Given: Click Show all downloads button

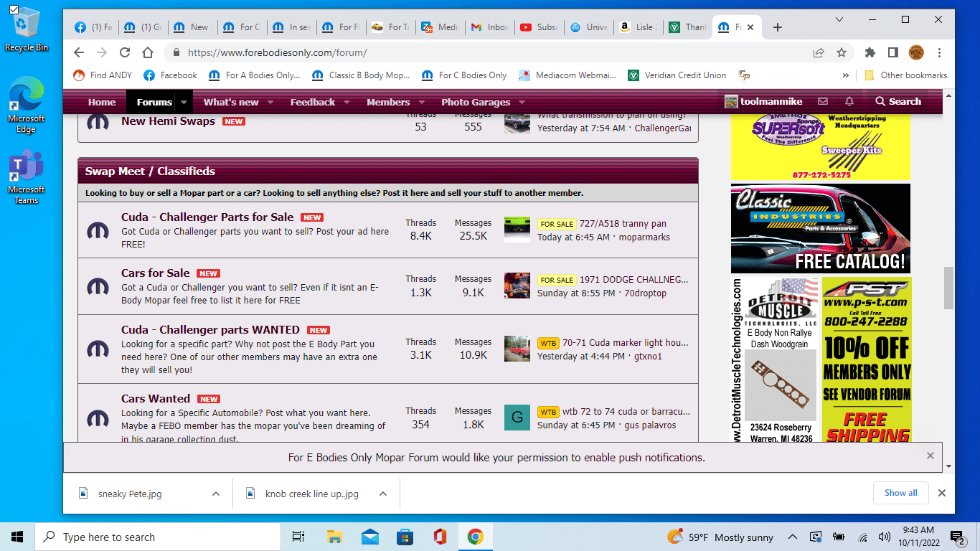Looking at the screenshot, I should (901, 493).
